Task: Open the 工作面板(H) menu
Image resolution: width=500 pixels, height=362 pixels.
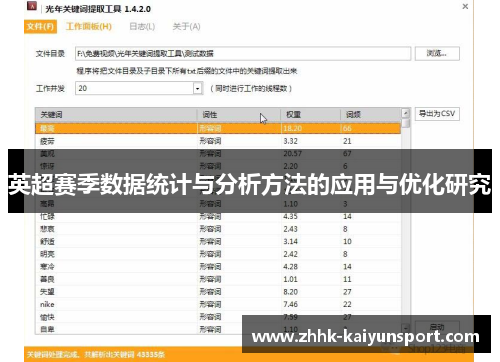Action: (89, 27)
